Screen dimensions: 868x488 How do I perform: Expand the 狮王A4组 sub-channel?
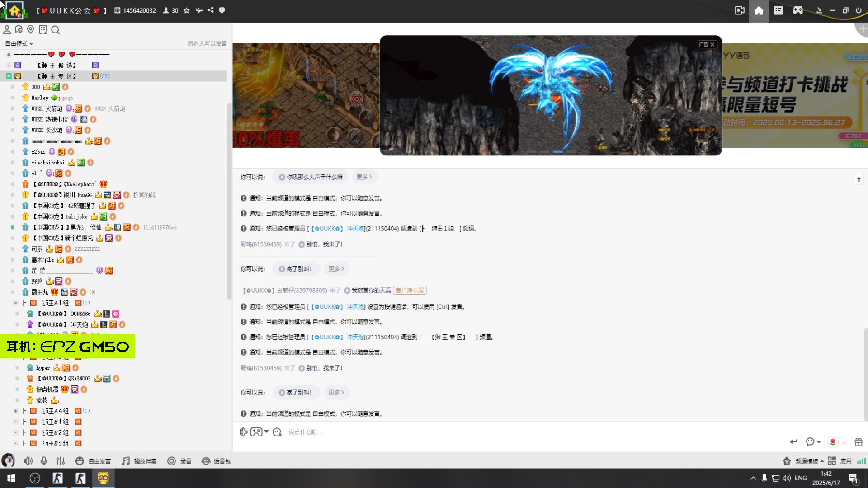(x=16, y=411)
